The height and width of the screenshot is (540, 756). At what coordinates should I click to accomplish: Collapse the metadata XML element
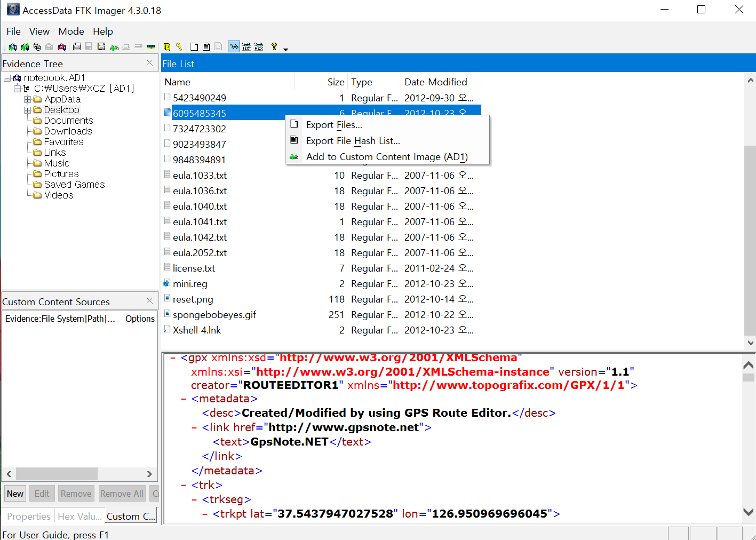pyautogui.click(x=184, y=399)
